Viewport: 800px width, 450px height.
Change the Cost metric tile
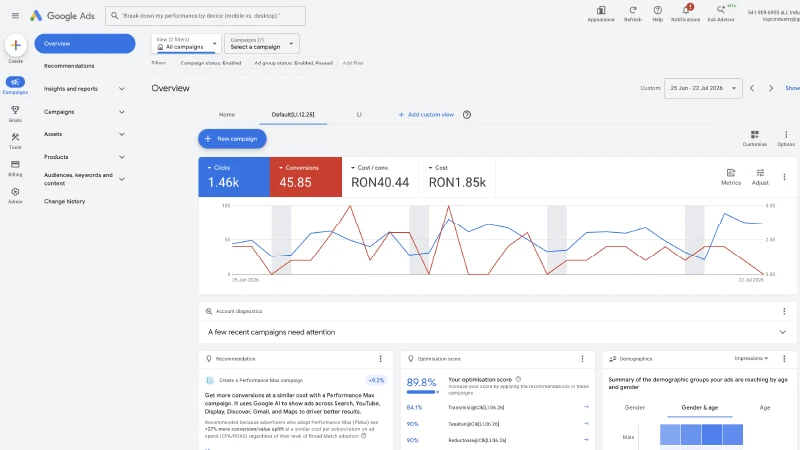coord(457,177)
